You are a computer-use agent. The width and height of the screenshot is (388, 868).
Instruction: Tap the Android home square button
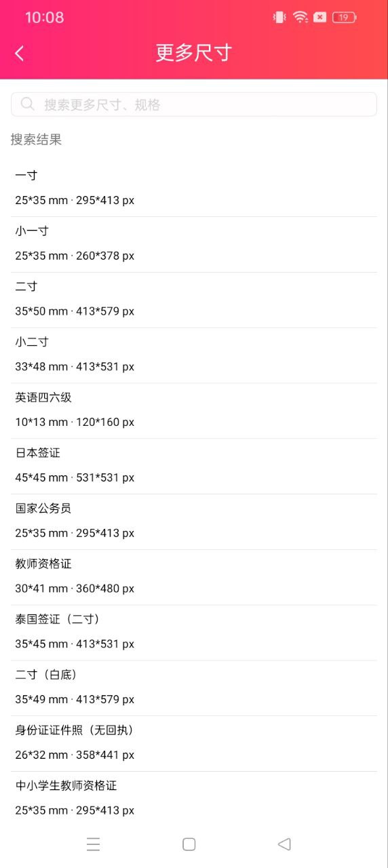click(x=189, y=844)
